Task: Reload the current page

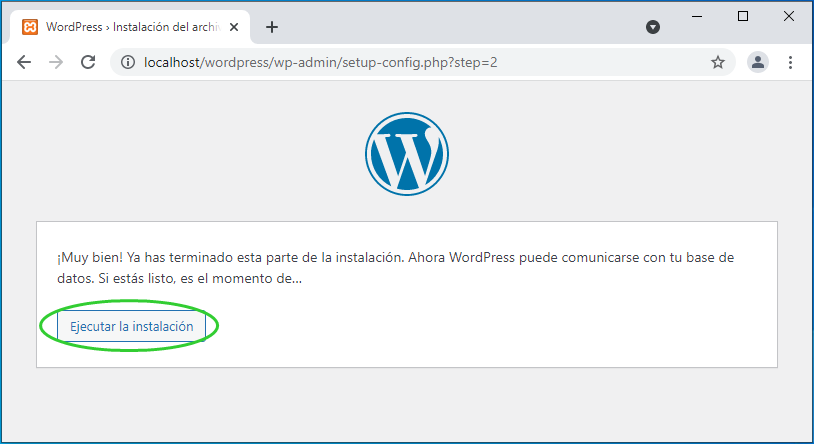Action: 88,62
